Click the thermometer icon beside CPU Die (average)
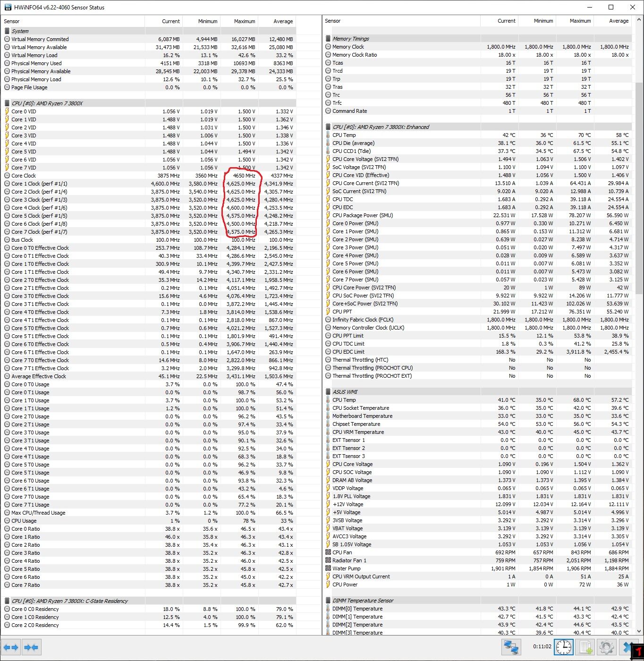644x661 pixels. tap(328, 143)
